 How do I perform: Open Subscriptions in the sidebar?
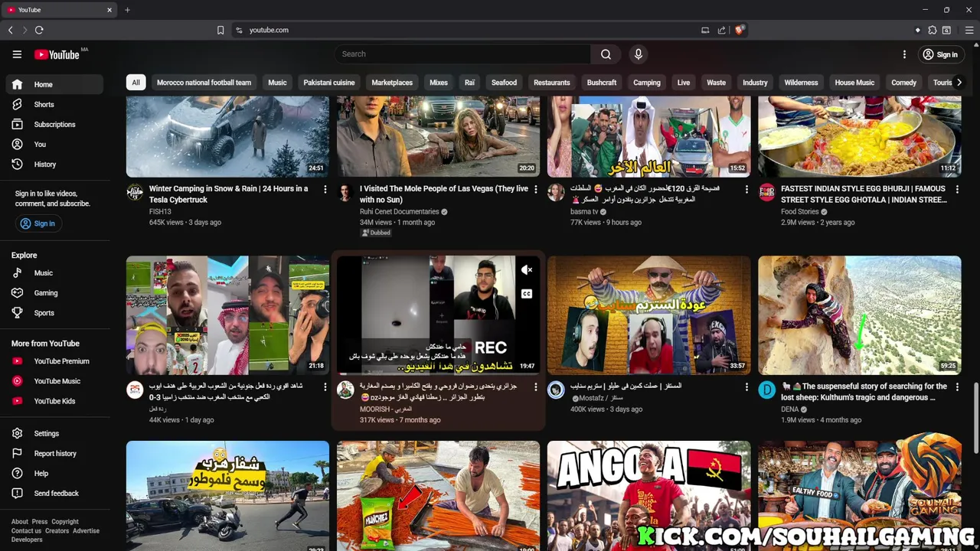(54, 125)
